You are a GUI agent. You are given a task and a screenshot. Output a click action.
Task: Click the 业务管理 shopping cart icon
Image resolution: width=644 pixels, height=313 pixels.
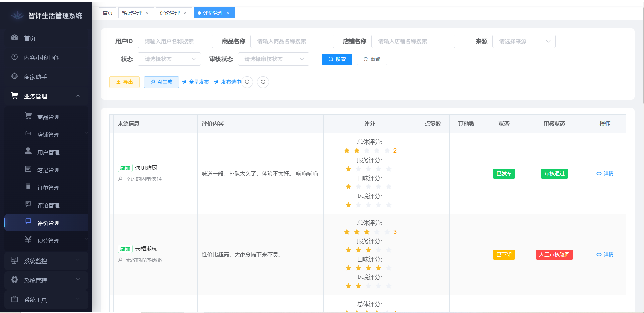tap(14, 96)
